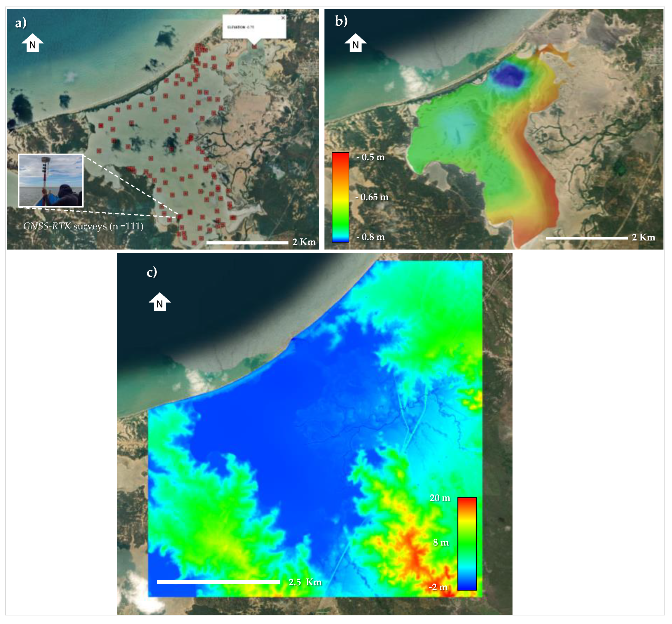Click the 20 m legend label
672x624 pixels.
point(440,498)
